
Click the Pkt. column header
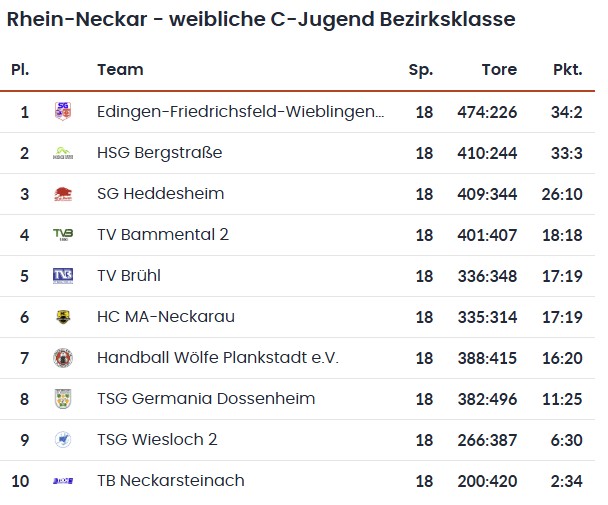pos(567,70)
